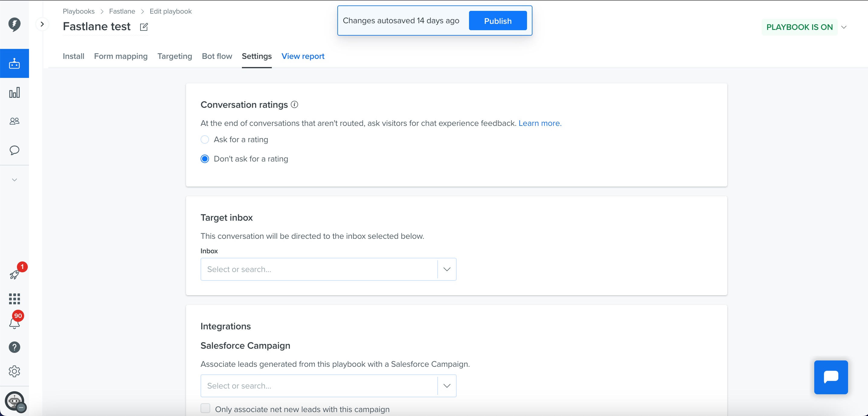This screenshot has height=416, width=868.
Task: Open the notifications bell icon
Action: (14, 323)
